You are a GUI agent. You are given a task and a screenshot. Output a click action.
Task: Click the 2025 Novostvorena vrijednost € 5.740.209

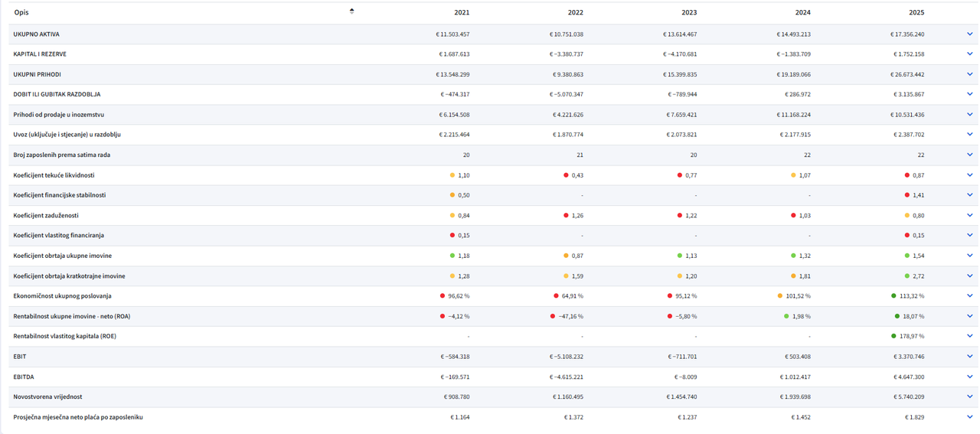coord(909,396)
